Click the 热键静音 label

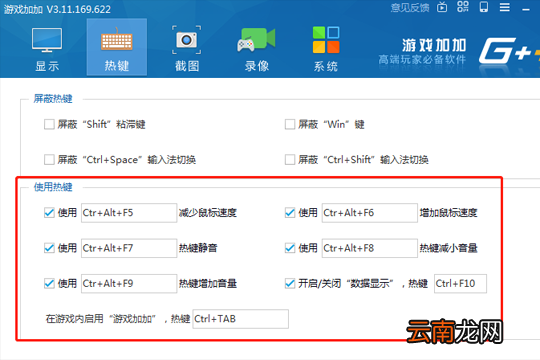click(198, 248)
